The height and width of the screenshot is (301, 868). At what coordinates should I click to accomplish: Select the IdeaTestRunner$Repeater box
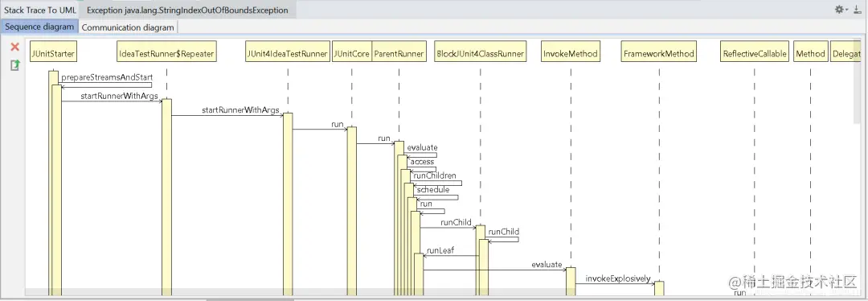point(166,51)
